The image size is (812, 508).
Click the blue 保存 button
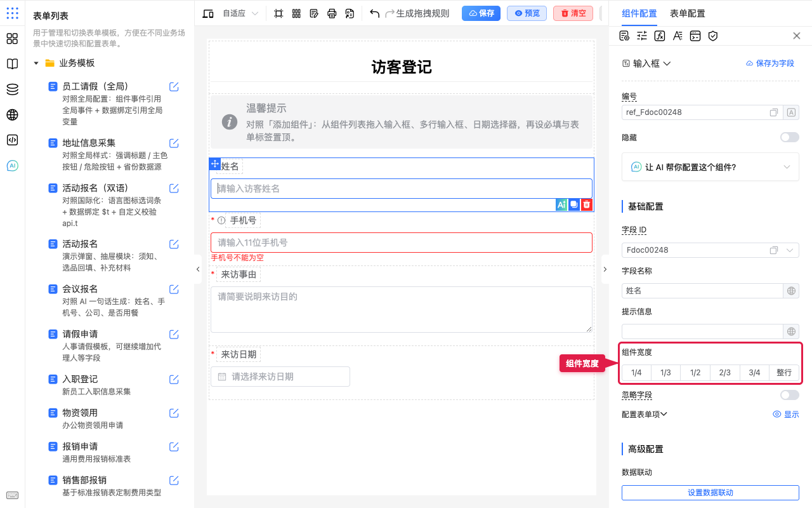[481, 13]
